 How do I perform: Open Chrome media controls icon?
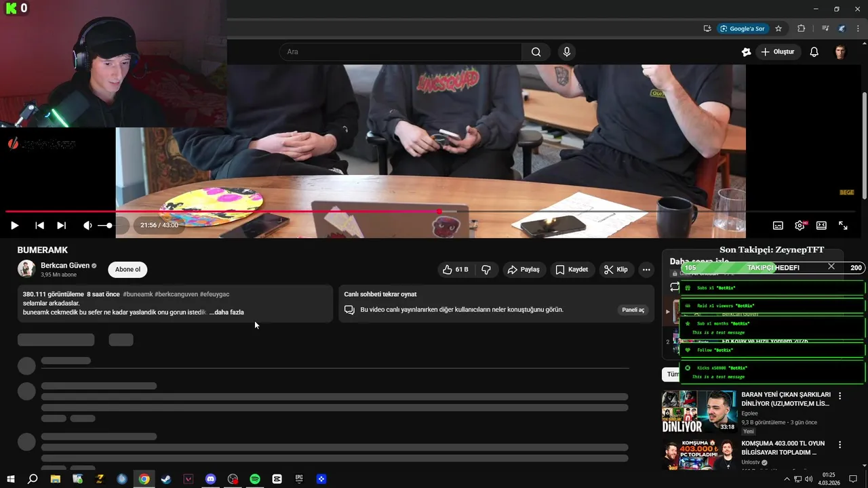tap(825, 28)
